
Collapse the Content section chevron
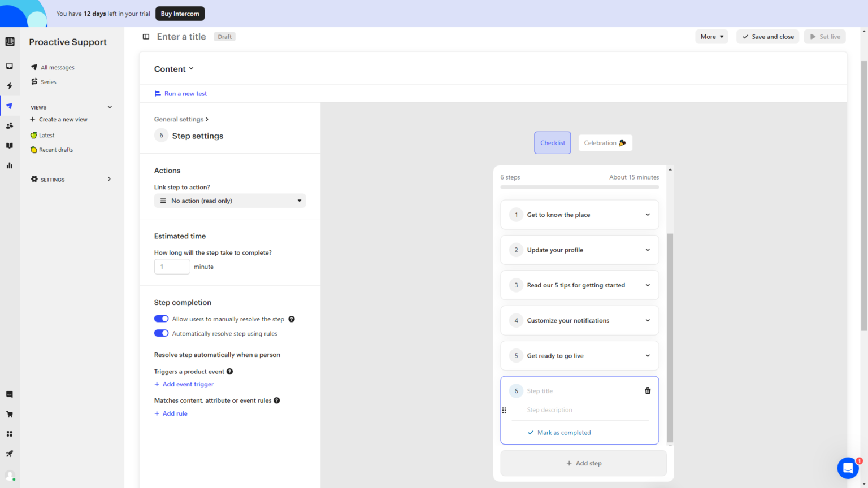click(x=192, y=68)
